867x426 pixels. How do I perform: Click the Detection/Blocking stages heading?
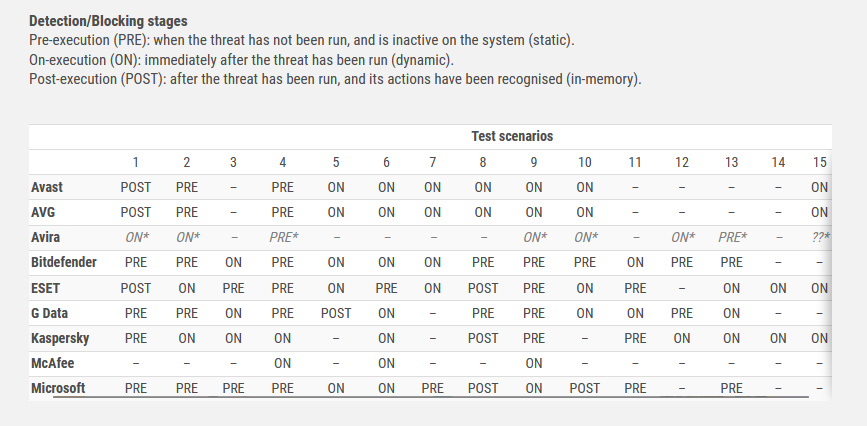[108, 21]
